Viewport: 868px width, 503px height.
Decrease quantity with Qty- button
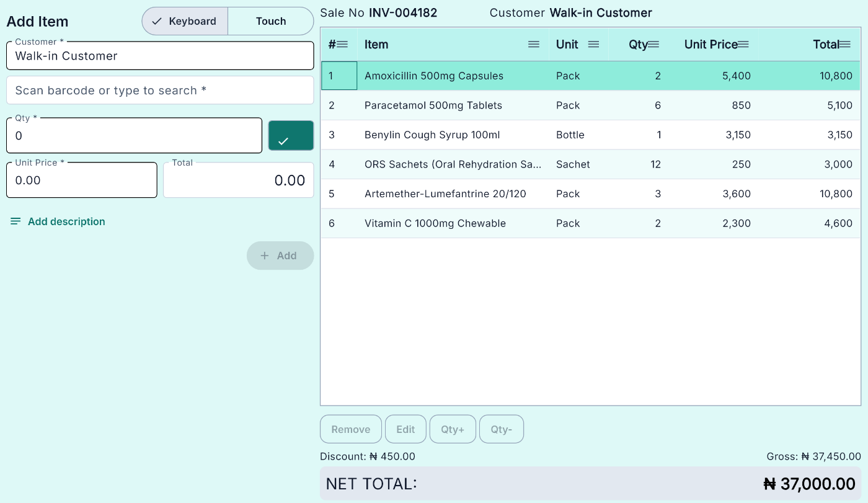(x=502, y=429)
